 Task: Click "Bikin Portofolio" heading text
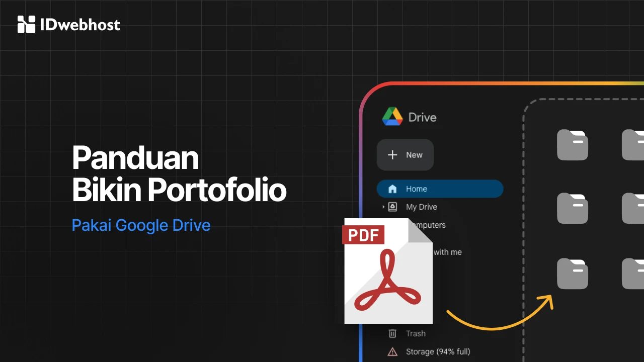(179, 191)
